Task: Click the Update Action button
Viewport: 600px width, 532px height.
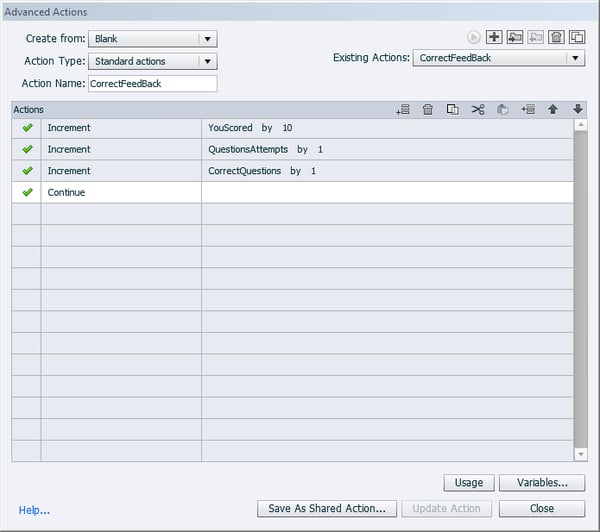Action: click(x=446, y=509)
